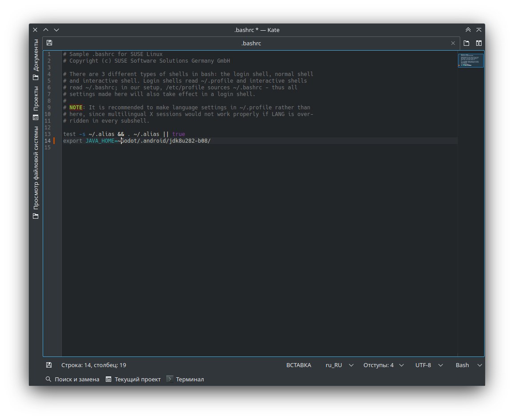Click the modified-document save icon in status bar
Screen dimensions: 514x420
pyautogui.click(x=49, y=365)
